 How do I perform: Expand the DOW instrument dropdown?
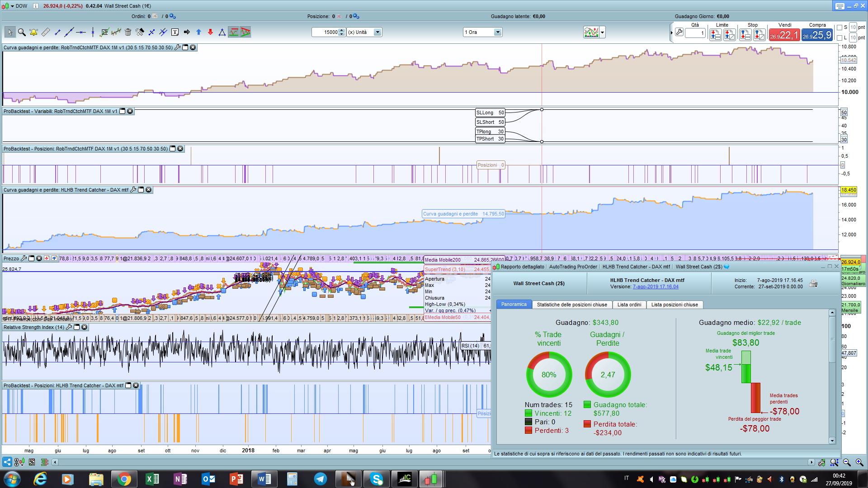click(13, 6)
